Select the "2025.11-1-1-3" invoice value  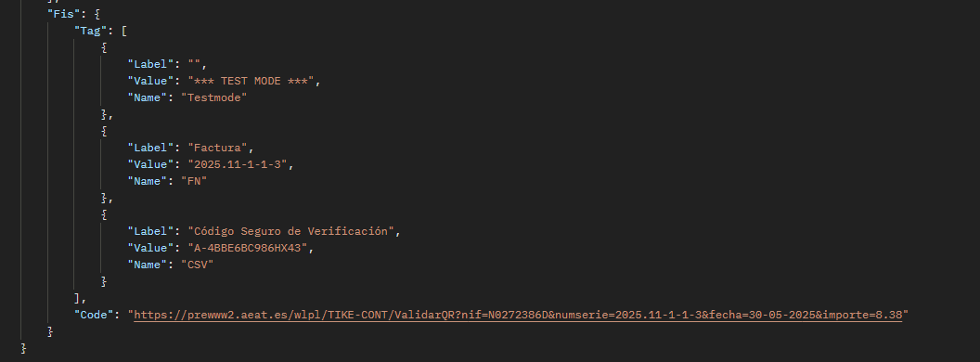click(240, 164)
